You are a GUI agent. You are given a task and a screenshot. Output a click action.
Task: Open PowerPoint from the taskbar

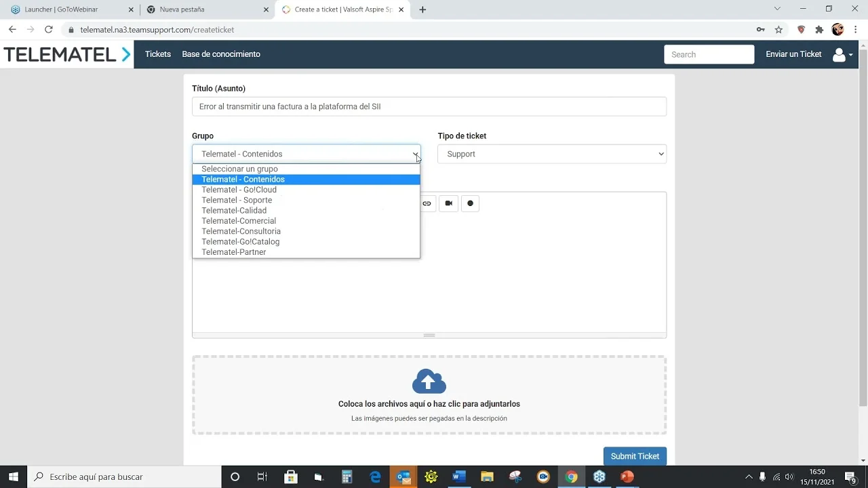627,476
